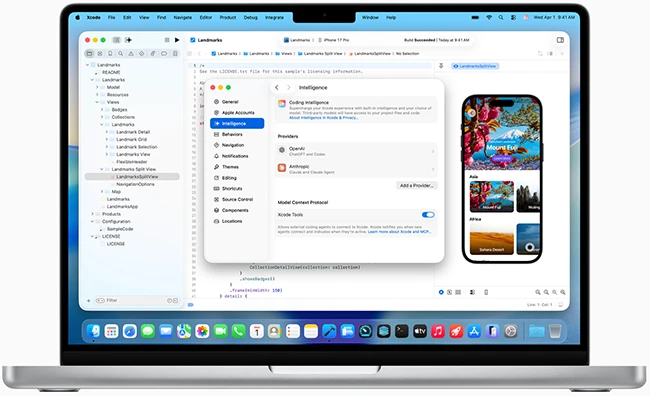The width and height of the screenshot is (650, 396).
Task: Select Live preview mode in canvas bar
Action: point(441,292)
